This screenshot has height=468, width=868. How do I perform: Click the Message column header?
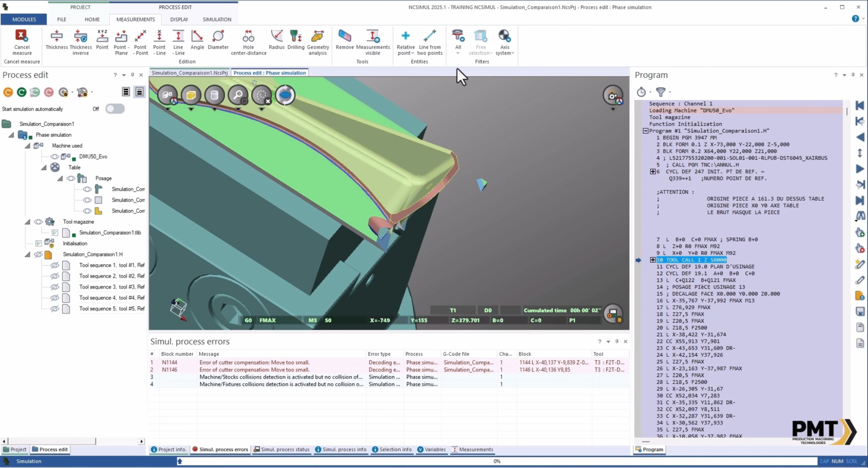[x=281, y=354]
